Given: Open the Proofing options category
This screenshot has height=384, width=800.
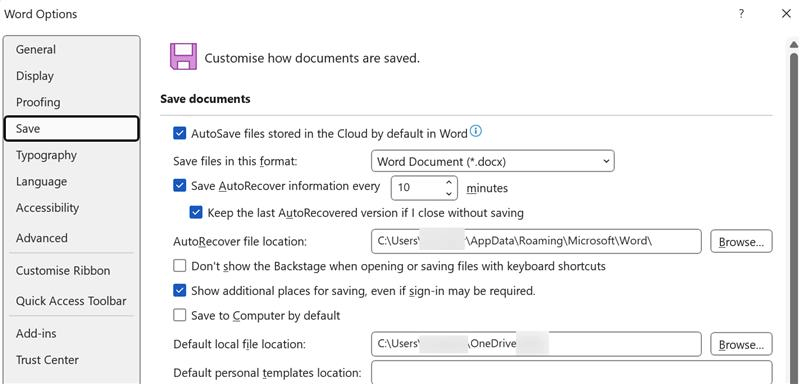Looking at the screenshot, I should (x=71, y=103).
